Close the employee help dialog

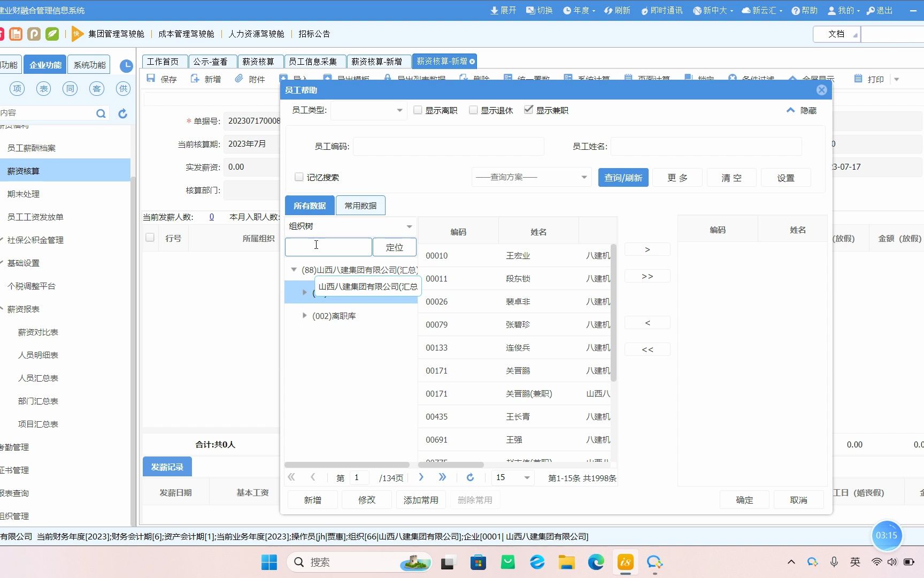(x=822, y=90)
